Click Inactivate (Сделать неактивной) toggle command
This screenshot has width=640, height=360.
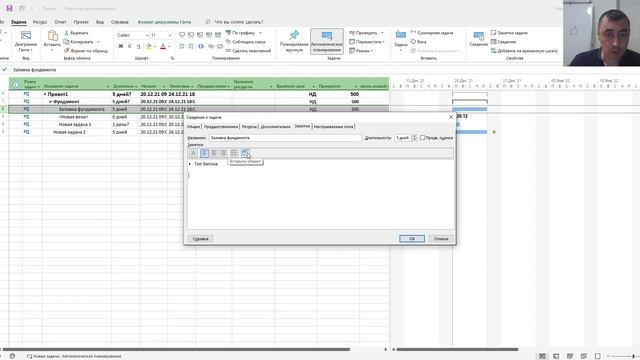click(x=248, y=51)
